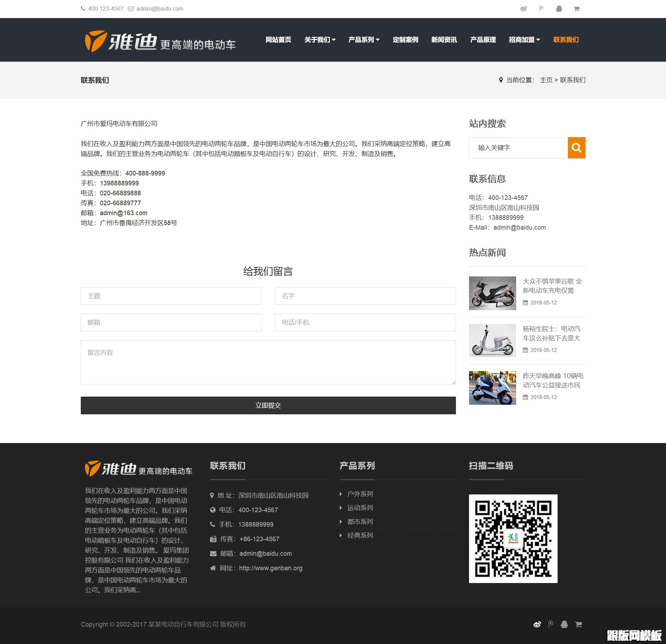Open the 招商加盟 dropdown
Viewport: 666px width, 644px height.
click(x=524, y=40)
